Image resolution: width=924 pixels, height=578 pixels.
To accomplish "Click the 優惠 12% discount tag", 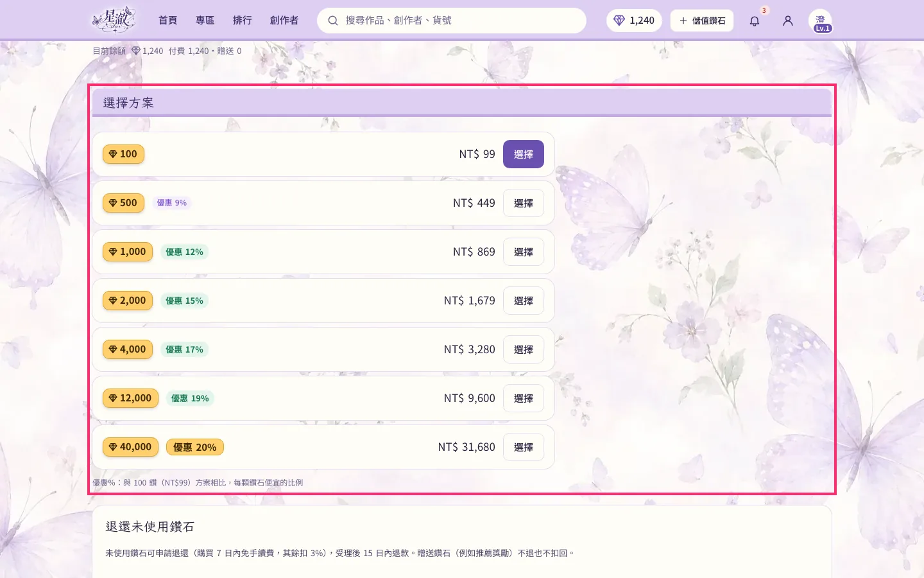I will 184,252.
